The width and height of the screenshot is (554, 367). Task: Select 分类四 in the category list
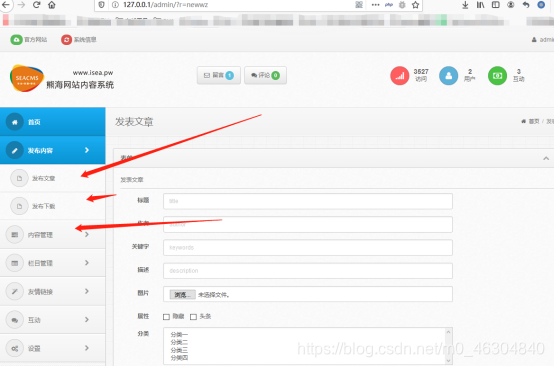pyautogui.click(x=179, y=358)
